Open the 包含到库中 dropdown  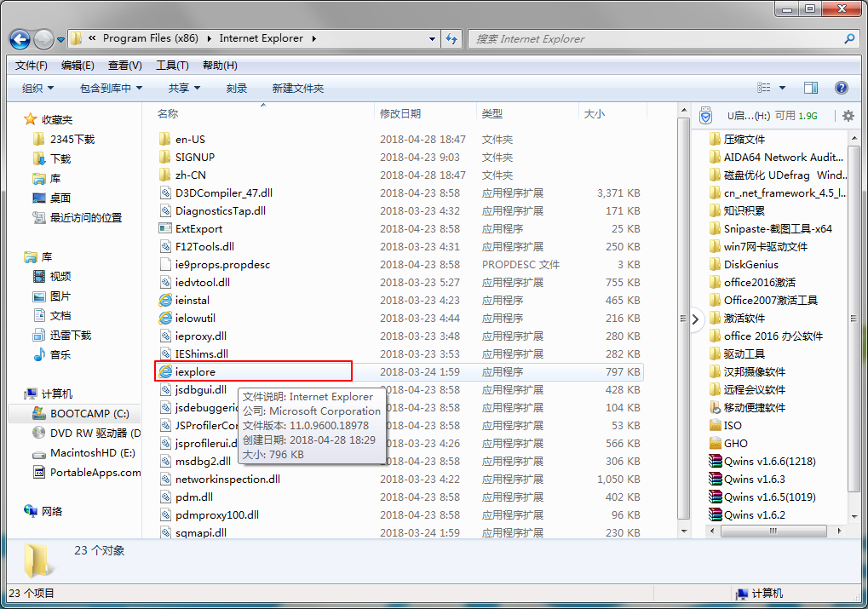[x=112, y=88]
